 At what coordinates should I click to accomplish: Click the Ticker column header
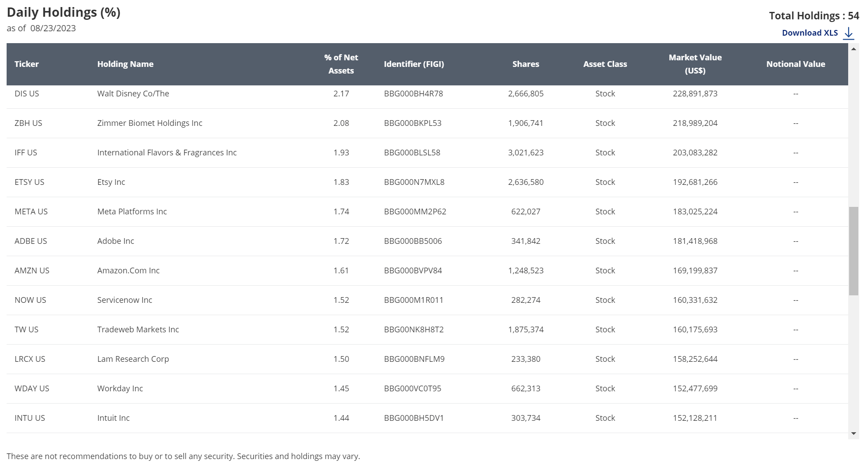click(26, 64)
